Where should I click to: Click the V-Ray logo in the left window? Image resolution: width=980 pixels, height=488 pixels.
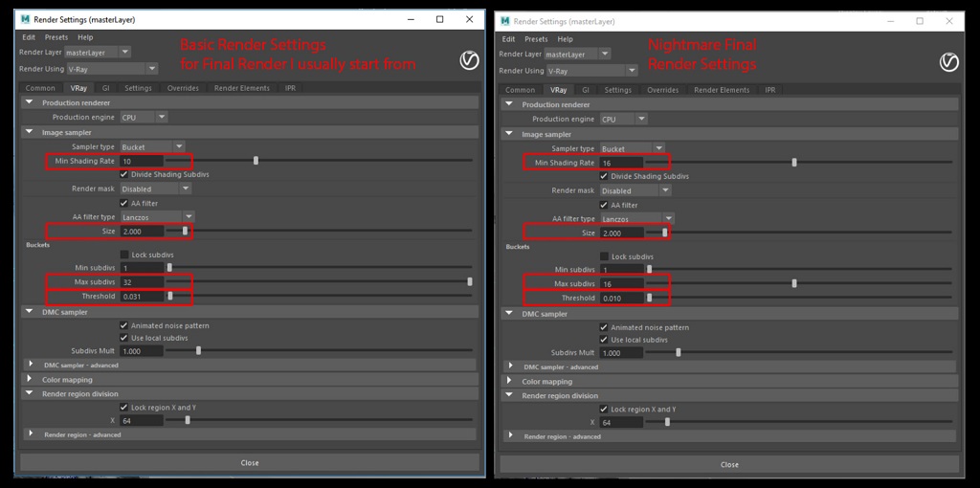(x=469, y=61)
